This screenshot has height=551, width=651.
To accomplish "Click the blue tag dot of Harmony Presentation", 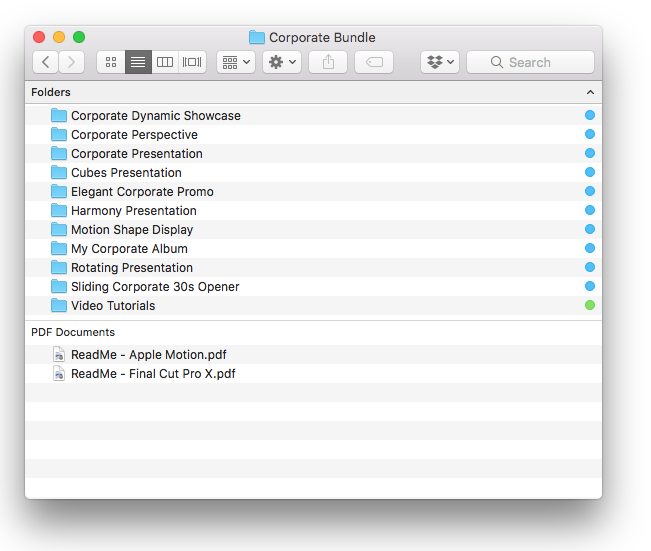I will (590, 210).
